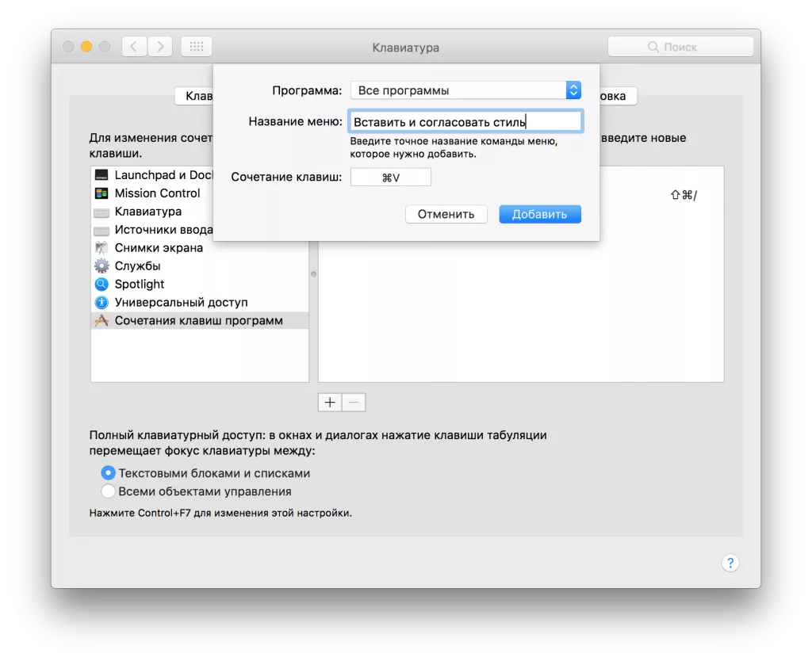Select radio button Текстовыми блоками и списками
Viewport: 812px width, 661px height.
[x=108, y=472]
